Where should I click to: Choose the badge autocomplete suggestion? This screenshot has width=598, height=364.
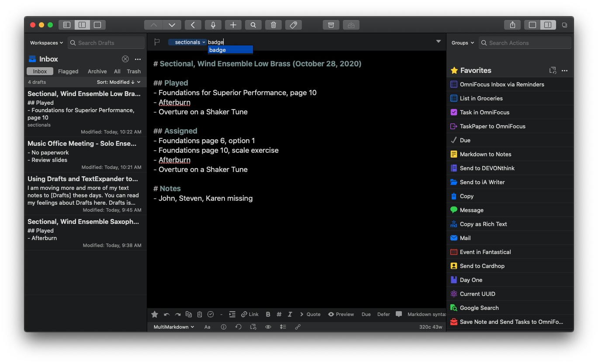click(230, 50)
